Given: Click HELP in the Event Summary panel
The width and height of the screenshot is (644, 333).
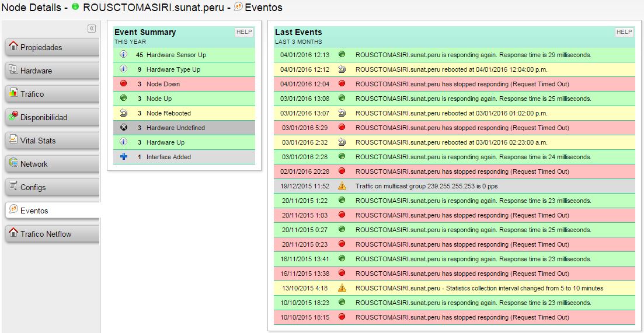Looking at the screenshot, I should (x=244, y=32).
